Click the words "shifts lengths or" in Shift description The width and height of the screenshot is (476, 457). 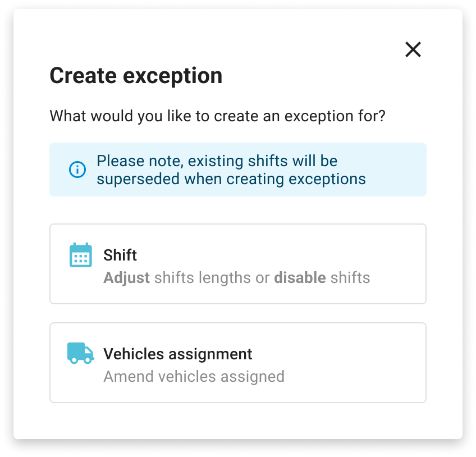pos(212,278)
